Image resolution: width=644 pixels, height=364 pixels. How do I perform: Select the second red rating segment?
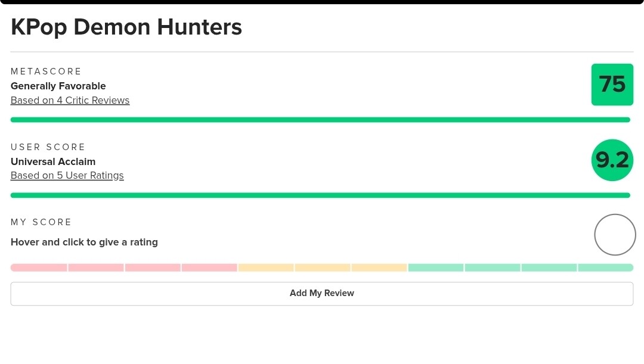pyautogui.click(x=96, y=267)
